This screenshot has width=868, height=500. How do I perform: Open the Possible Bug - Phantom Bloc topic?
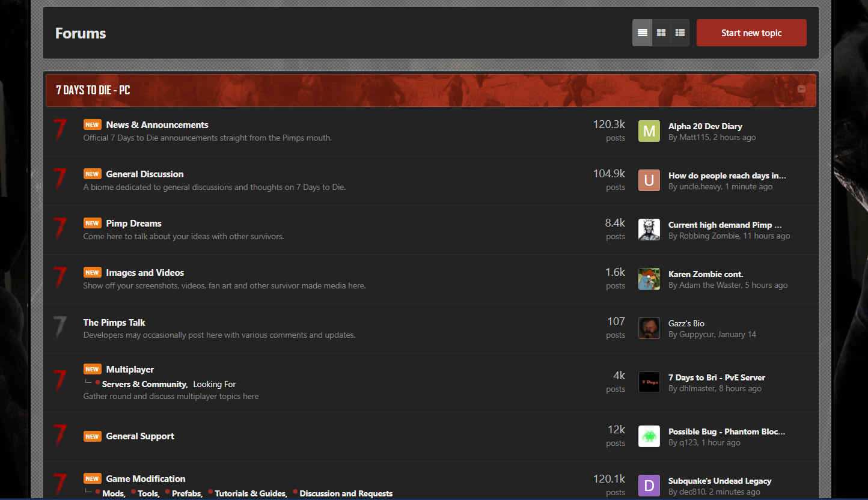tap(727, 431)
